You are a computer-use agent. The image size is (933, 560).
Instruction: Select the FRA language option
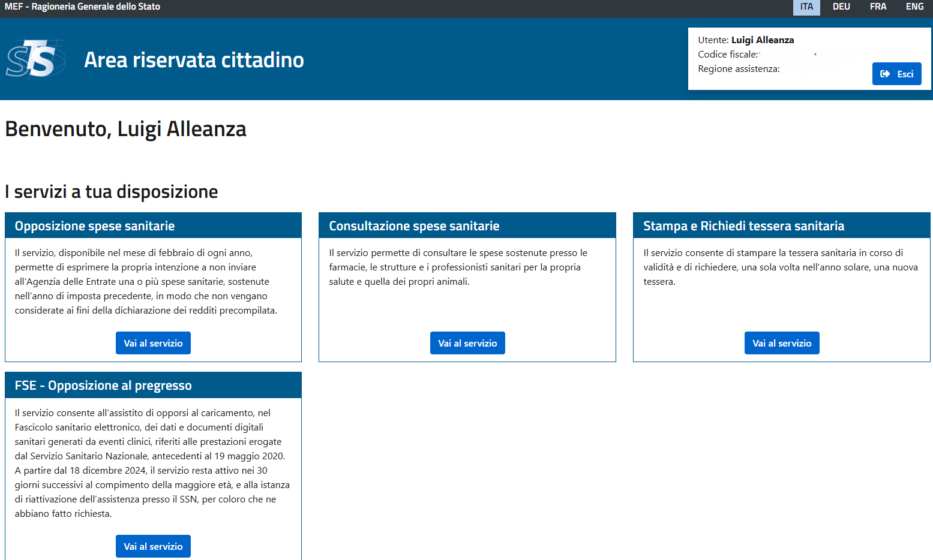[878, 7]
